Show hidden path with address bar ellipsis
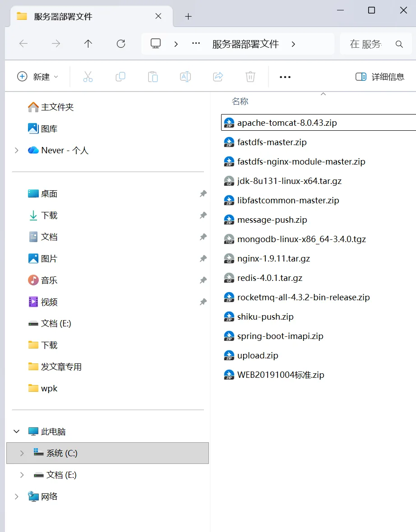This screenshot has width=416, height=532. 196,43
